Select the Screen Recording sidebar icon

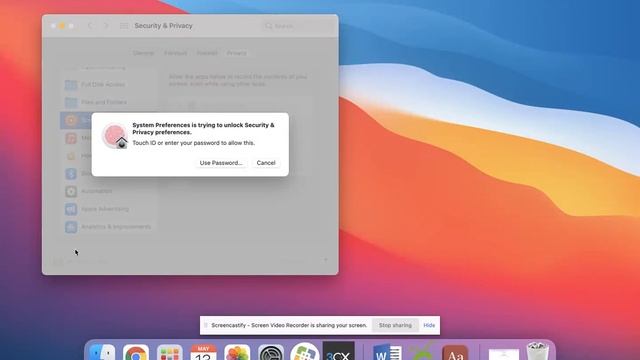click(x=71, y=120)
